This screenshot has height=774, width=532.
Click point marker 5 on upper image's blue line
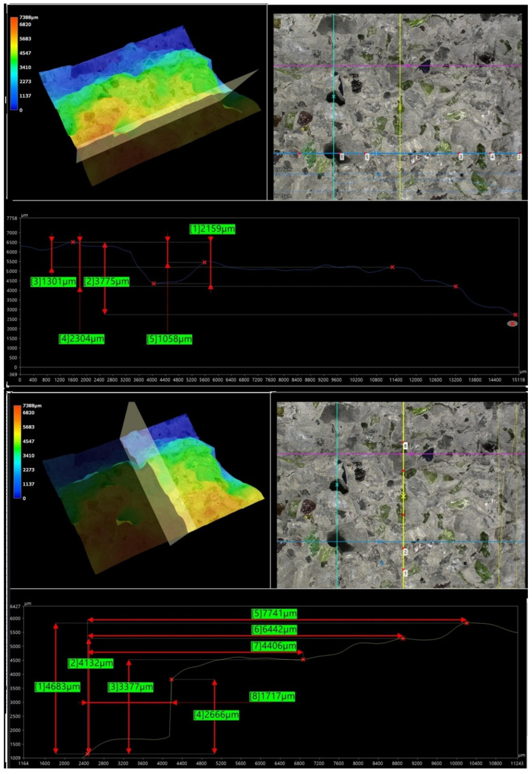coord(367,156)
